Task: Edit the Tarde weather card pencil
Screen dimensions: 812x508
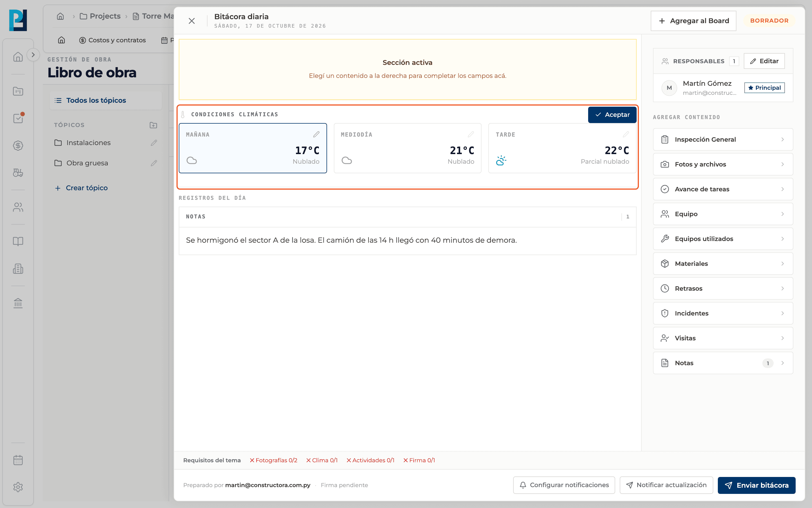Action: click(626, 134)
